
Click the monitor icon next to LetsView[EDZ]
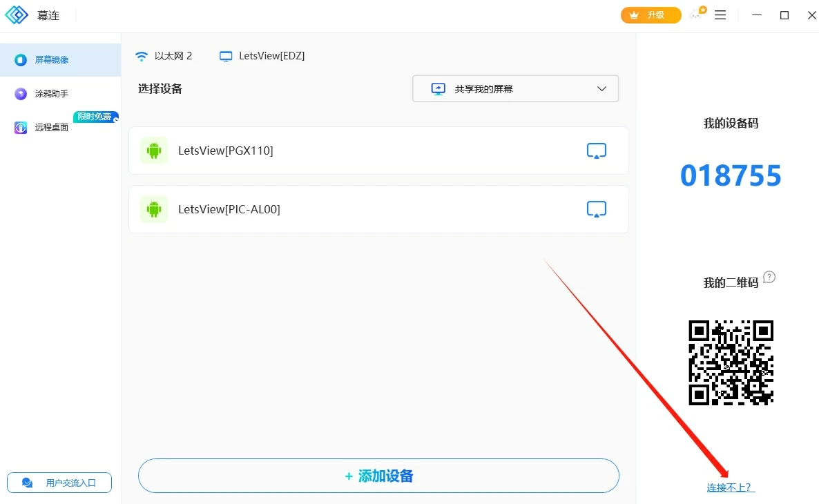click(226, 57)
